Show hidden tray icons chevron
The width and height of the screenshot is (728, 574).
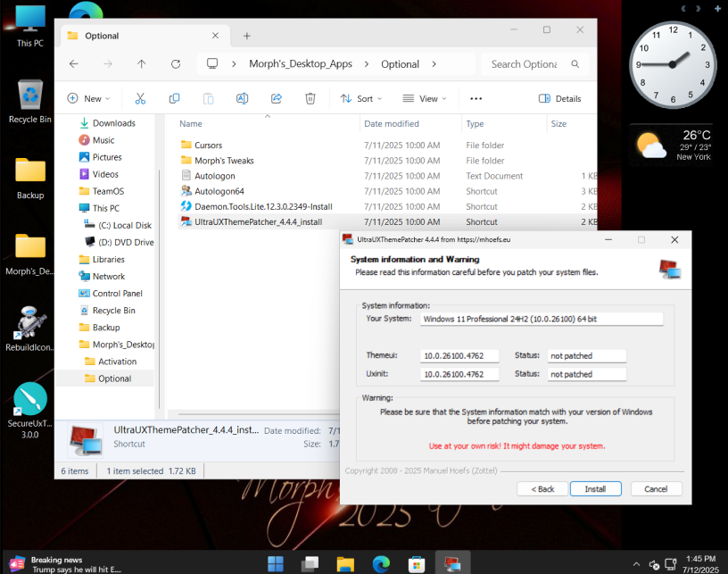pyautogui.click(x=636, y=564)
